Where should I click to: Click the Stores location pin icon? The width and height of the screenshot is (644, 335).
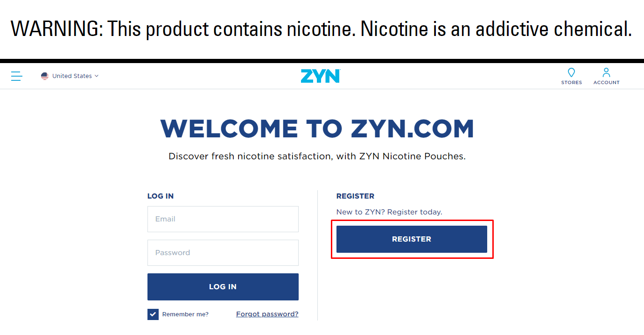coord(571,73)
